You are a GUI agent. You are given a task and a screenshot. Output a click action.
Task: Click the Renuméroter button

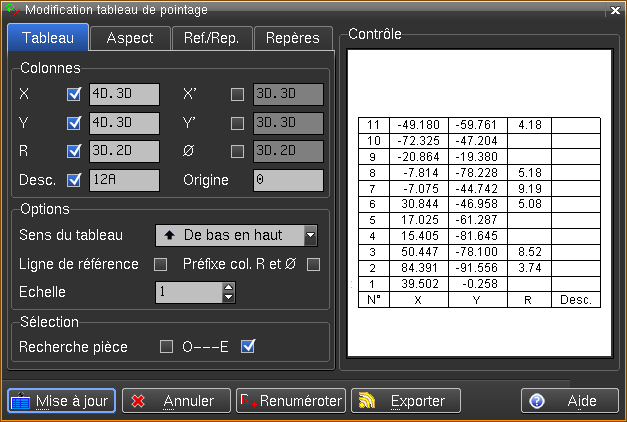coord(291,400)
